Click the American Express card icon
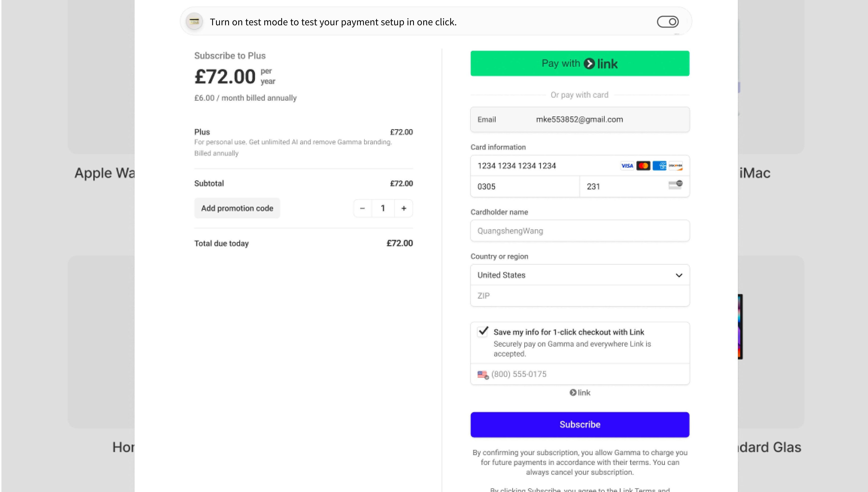This screenshot has width=868, height=492. click(659, 166)
